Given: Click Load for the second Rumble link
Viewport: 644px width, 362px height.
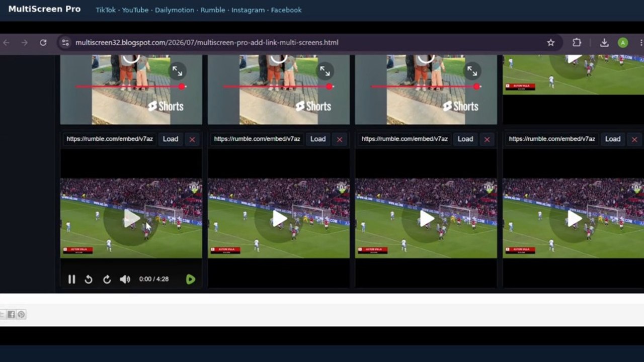Looking at the screenshot, I should [318, 139].
